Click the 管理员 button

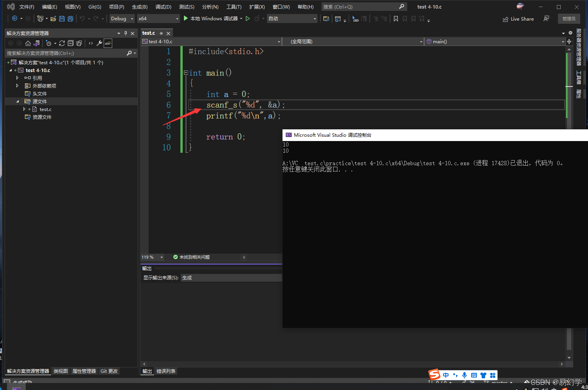point(569,19)
